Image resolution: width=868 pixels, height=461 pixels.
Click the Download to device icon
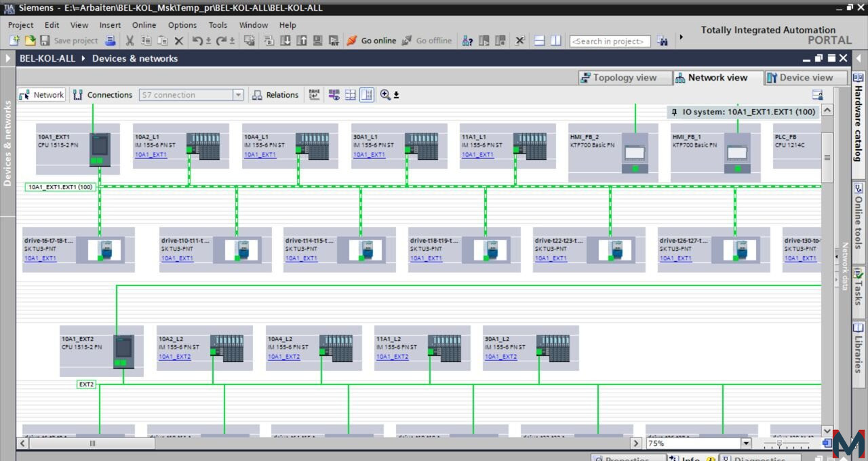tap(285, 41)
